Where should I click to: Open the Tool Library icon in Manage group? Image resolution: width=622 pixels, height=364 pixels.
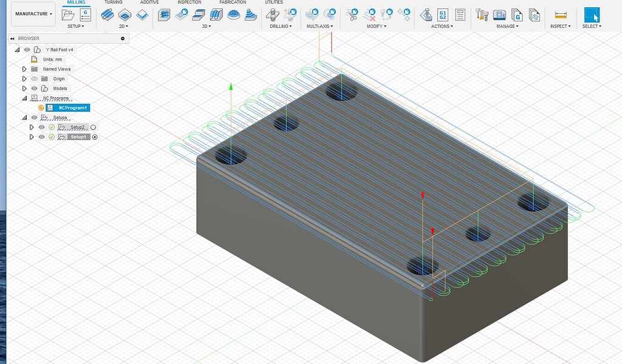click(481, 15)
